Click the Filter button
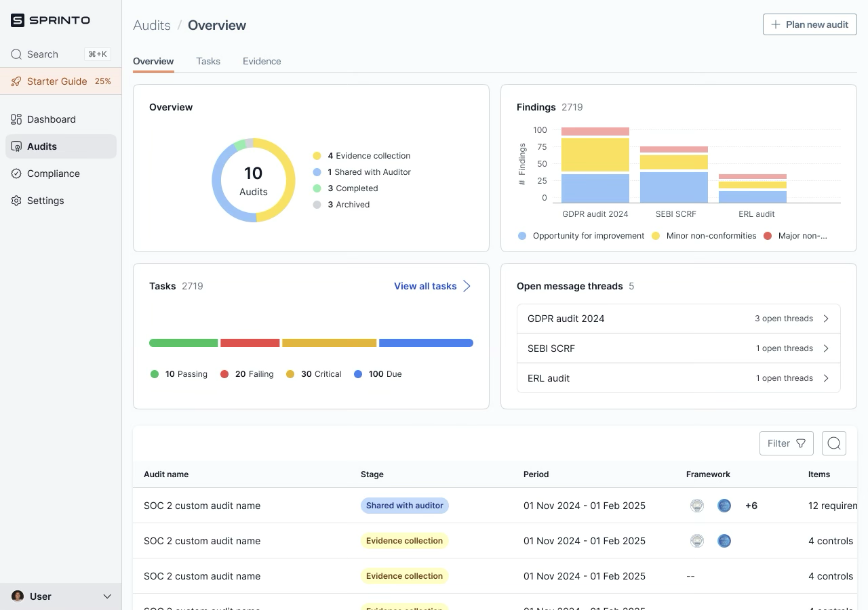Viewport: 868px width, 610px height. tap(787, 443)
